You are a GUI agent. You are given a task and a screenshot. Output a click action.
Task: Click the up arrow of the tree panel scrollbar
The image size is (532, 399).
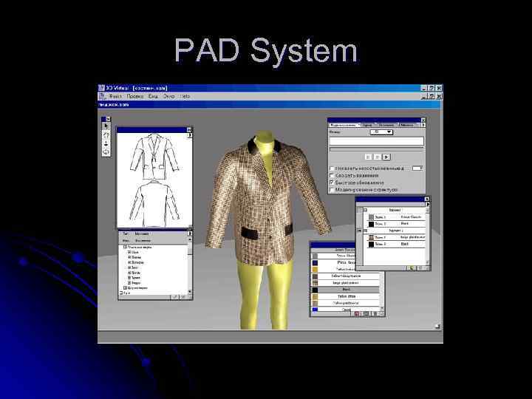(190, 239)
